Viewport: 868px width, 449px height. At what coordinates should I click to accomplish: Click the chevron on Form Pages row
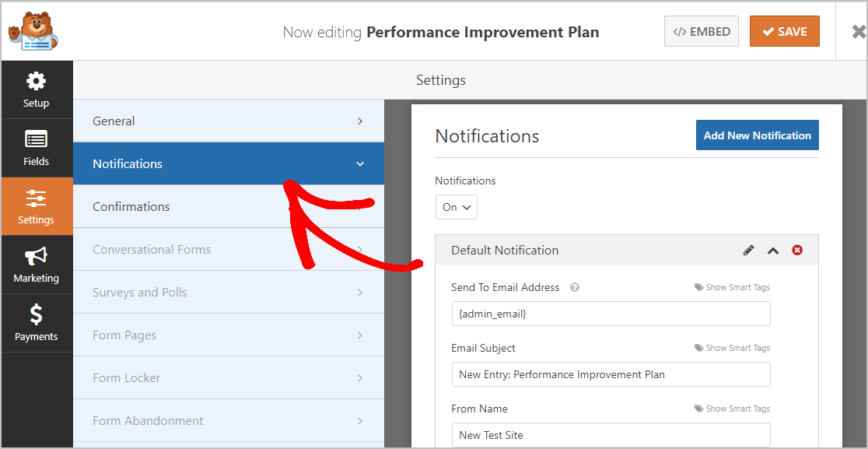pos(360,335)
